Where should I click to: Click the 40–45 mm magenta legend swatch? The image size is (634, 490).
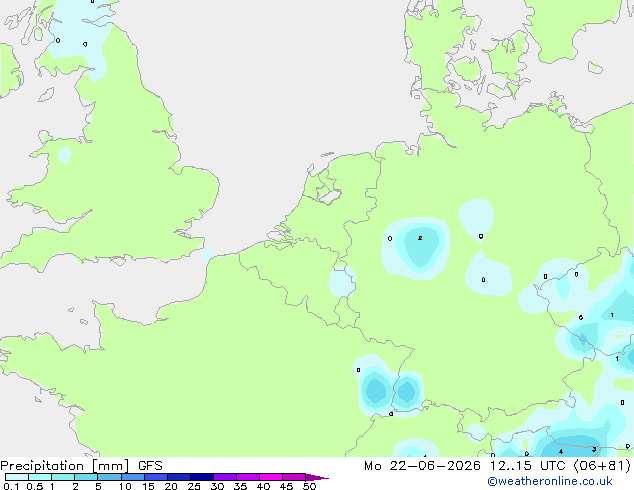271,477
